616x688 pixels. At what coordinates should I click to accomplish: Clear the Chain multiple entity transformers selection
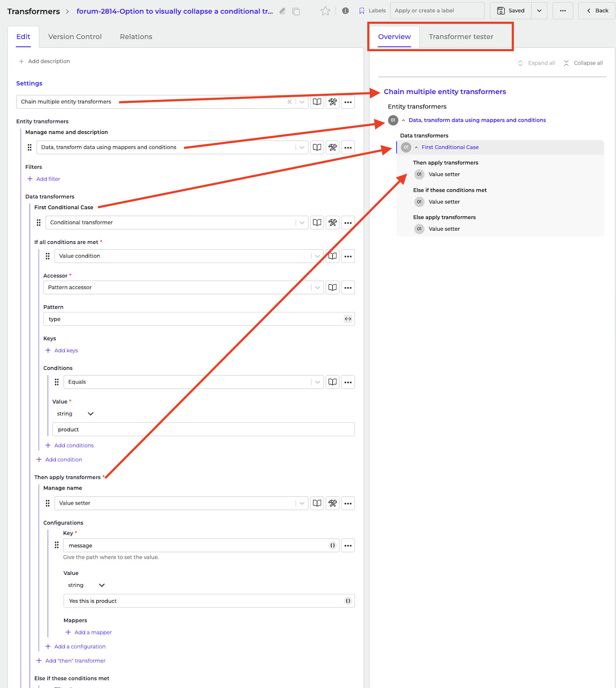click(289, 102)
